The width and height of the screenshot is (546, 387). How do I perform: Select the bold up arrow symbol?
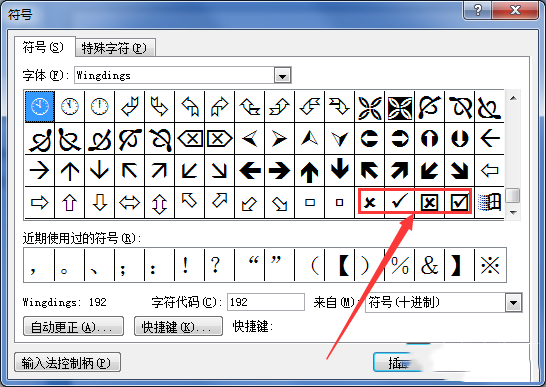[x=309, y=171]
